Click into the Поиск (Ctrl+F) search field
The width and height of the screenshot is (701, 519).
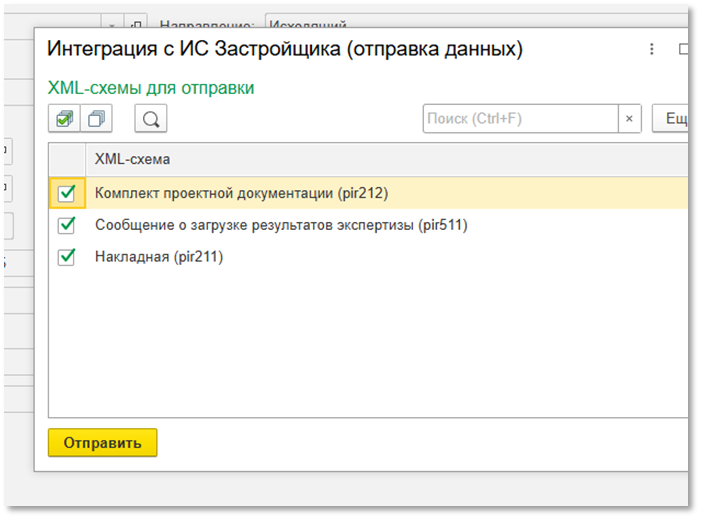point(520,119)
